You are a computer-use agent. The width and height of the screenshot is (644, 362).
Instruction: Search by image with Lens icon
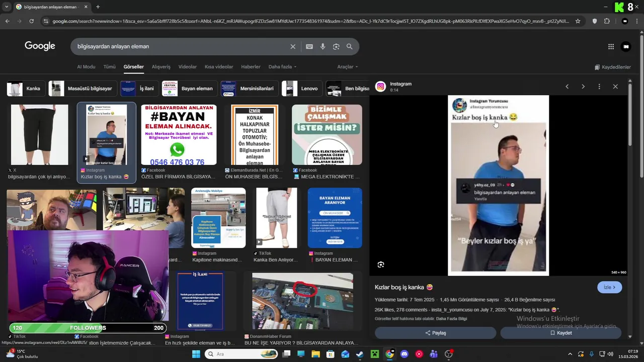click(336, 46)
